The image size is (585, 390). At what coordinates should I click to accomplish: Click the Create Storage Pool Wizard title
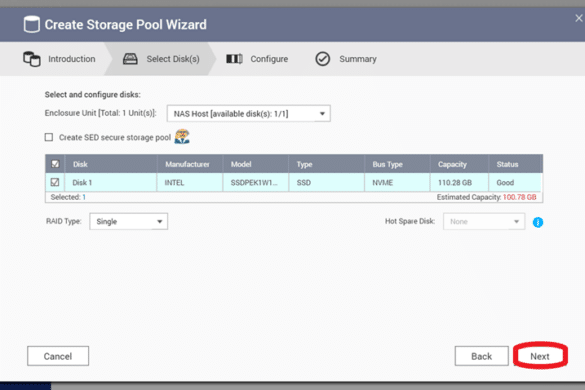(125, 25)
